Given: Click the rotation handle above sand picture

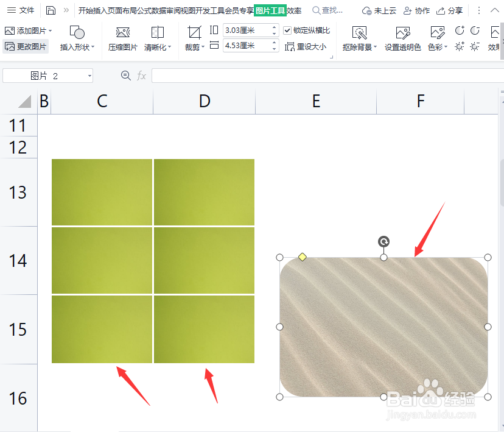Looking at the screenshot, I should 384,241.
